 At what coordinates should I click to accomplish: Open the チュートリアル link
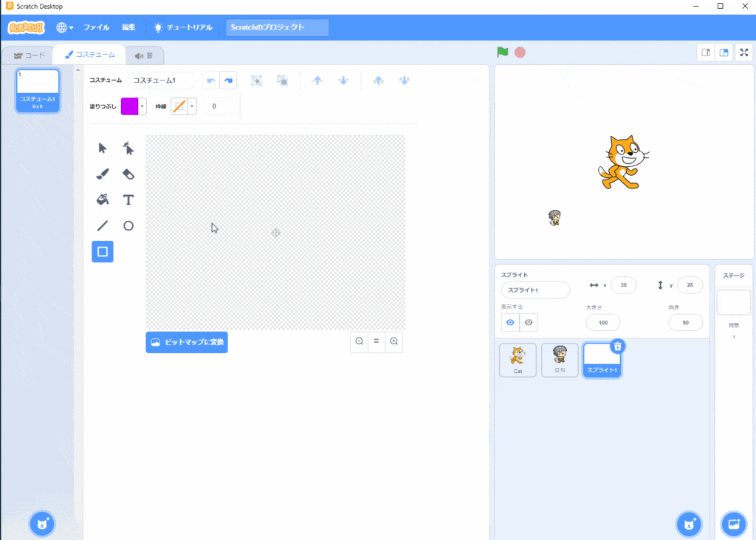coord(183,27)
